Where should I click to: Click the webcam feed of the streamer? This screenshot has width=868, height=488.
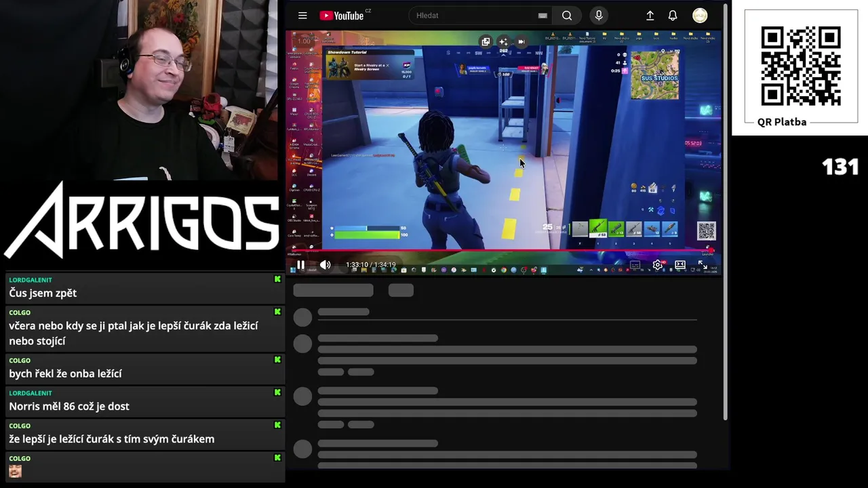[x=139, y=89]
